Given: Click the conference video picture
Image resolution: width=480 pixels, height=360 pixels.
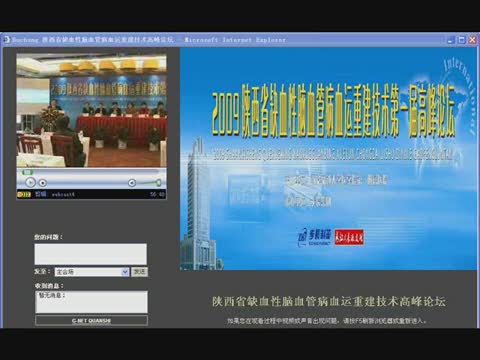Looking at the screenshot, I should click(x=92, y=111).
